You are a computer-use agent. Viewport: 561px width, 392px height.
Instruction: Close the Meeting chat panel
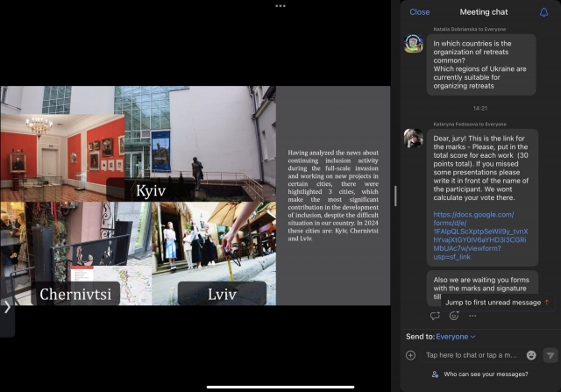tap(420, 12)
